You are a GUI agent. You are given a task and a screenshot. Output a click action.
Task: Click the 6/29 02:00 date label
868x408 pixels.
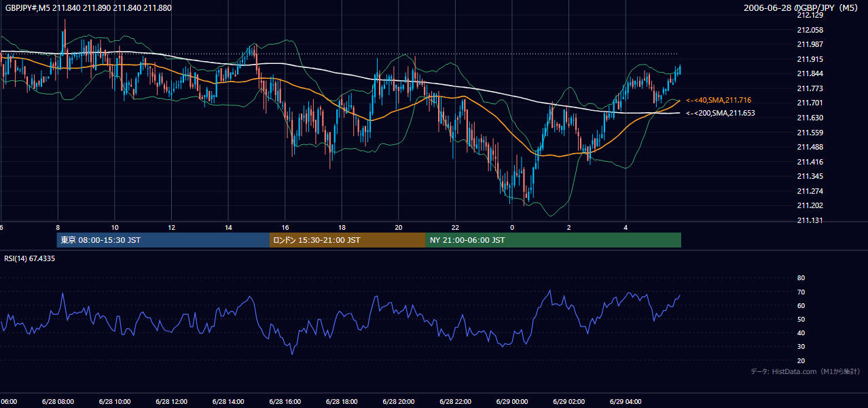coord(568,401)
